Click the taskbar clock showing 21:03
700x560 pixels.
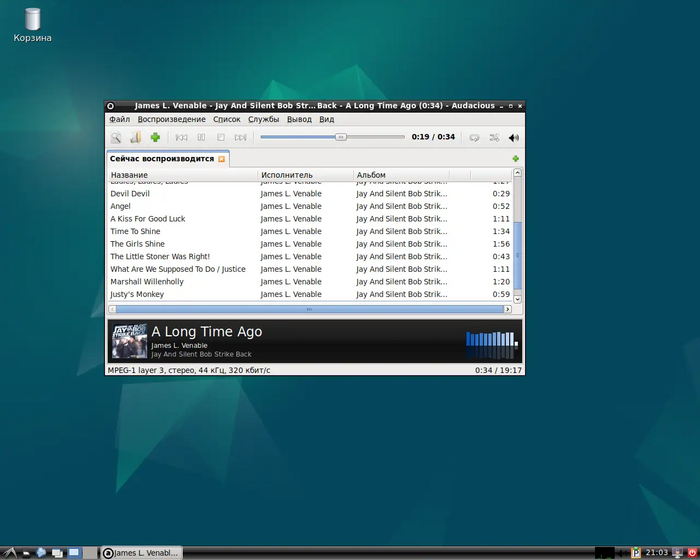pyautogui.click(x=656, y=552)
